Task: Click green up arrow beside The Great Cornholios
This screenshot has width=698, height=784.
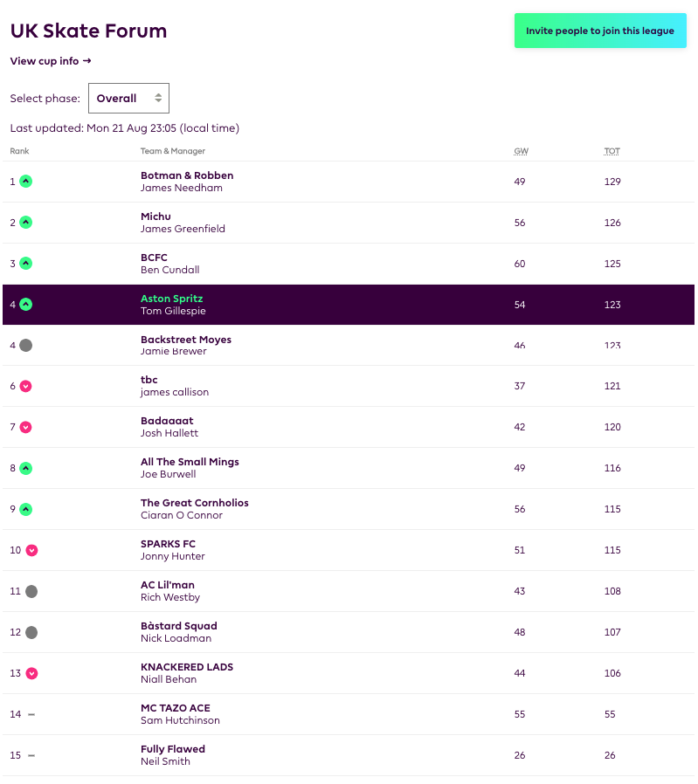Action: 26,509
